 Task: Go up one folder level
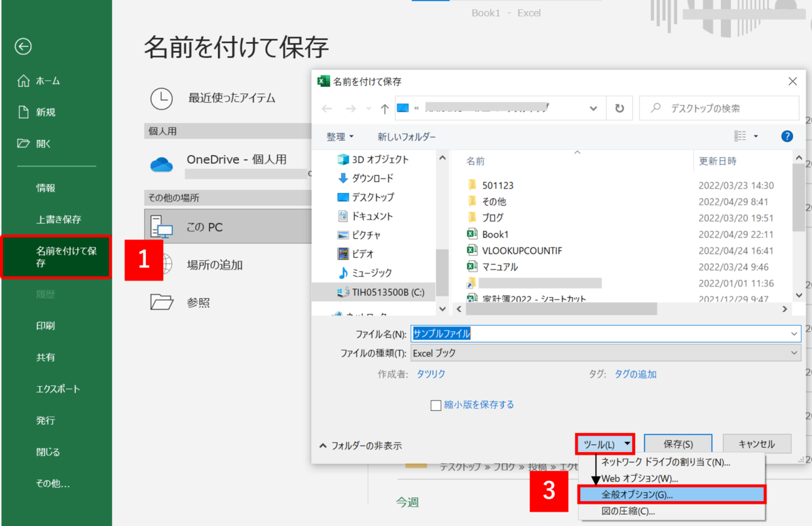[x=384, y=109]
